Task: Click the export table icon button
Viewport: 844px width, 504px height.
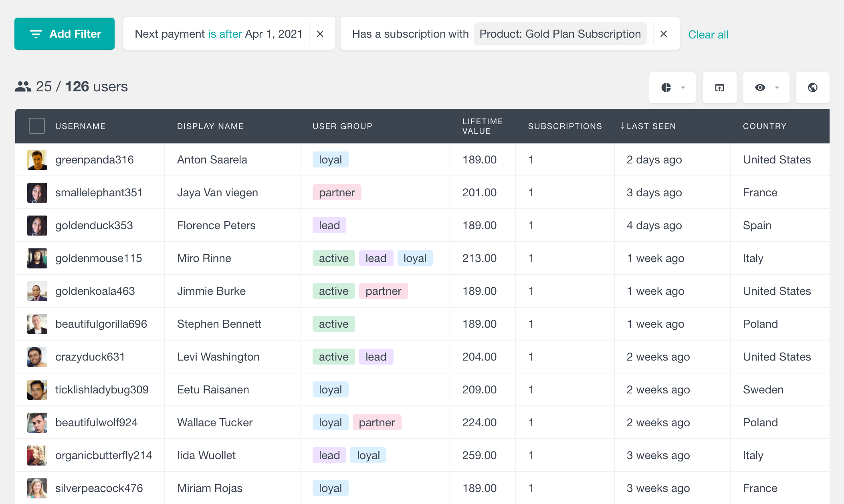Action: point(719,87)
